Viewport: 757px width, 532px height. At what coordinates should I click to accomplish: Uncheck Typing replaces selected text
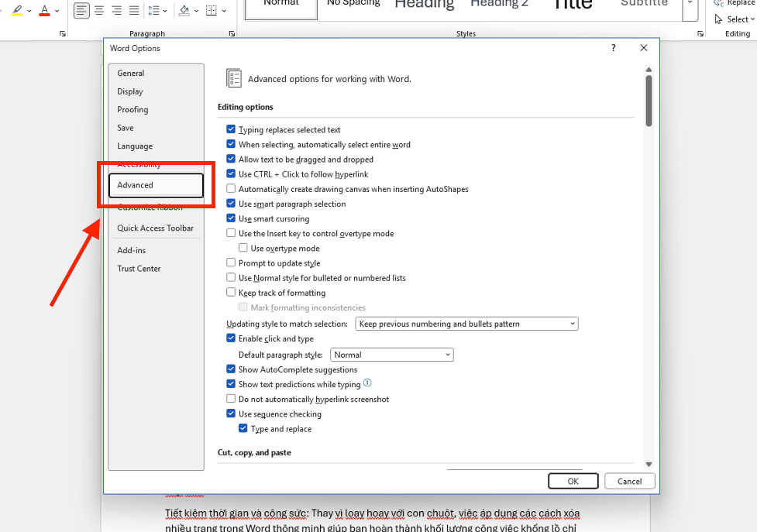coord(231,129)
